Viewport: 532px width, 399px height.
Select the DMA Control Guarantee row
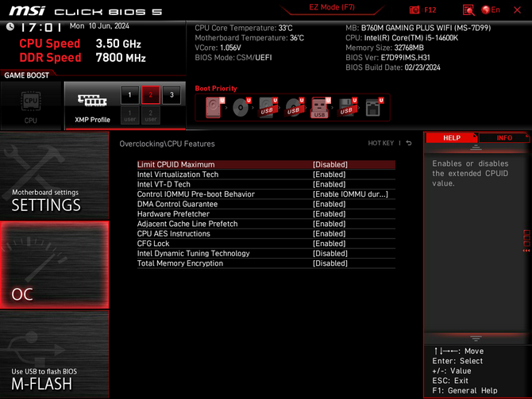266,204
